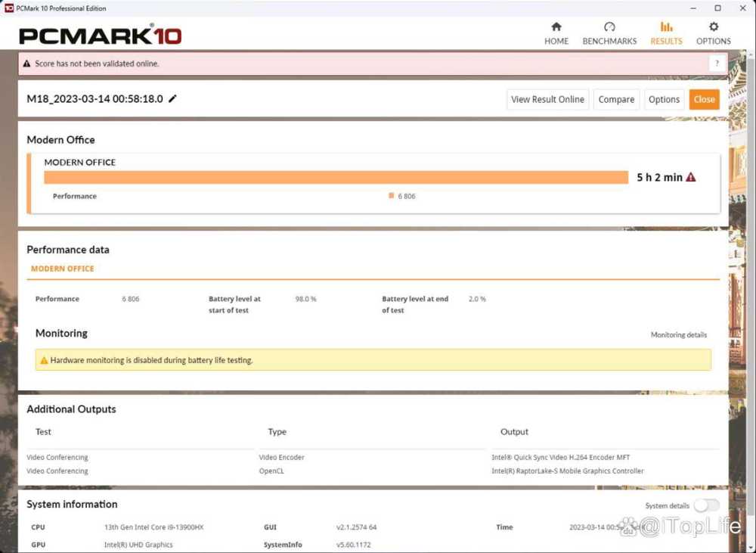Click the PCMark 10 logo
Screen dimensions: 756x553
click(100, 35)
